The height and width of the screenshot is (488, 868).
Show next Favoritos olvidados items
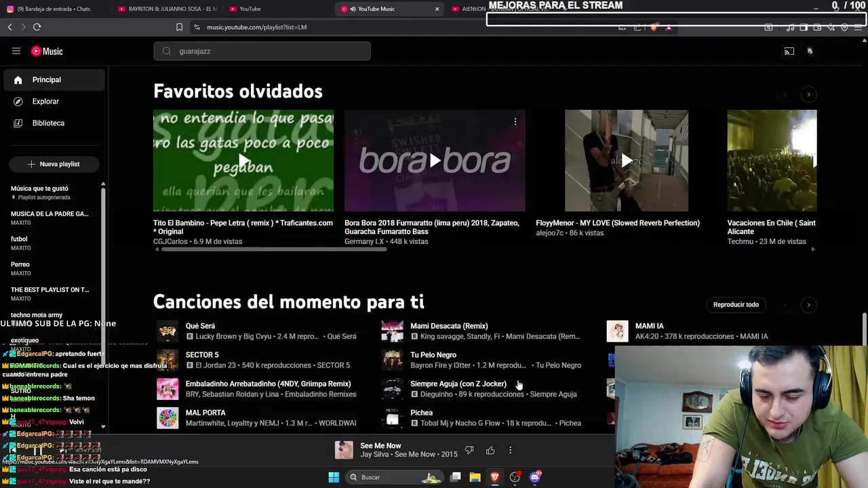808,94
